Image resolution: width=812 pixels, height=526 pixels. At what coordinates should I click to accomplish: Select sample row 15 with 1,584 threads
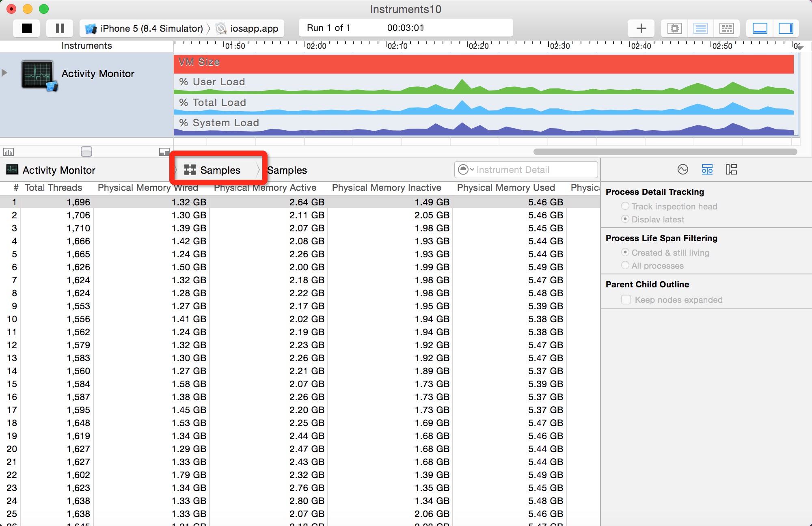pos(300,384)
